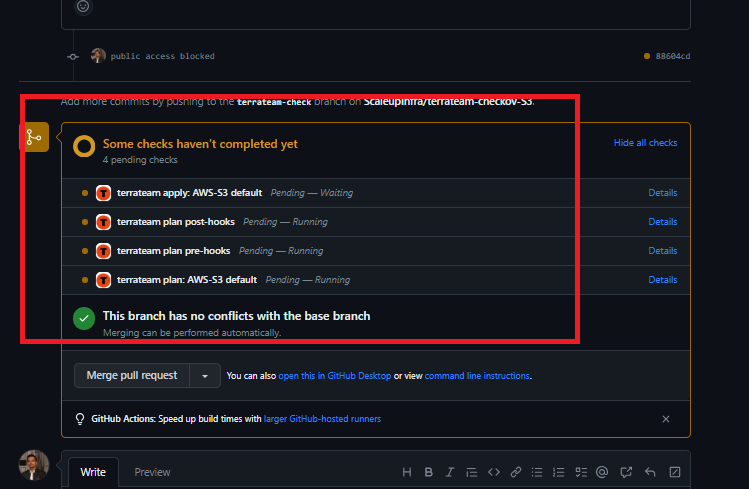The image size is (749, 489).
Task: Click the merge branch icon beside the checks box
Action: [34, 137]
